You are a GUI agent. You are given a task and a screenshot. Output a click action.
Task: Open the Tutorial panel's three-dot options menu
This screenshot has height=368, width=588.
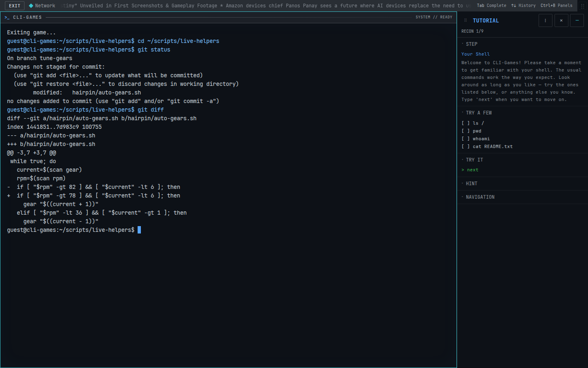click(x=546, y=20)
